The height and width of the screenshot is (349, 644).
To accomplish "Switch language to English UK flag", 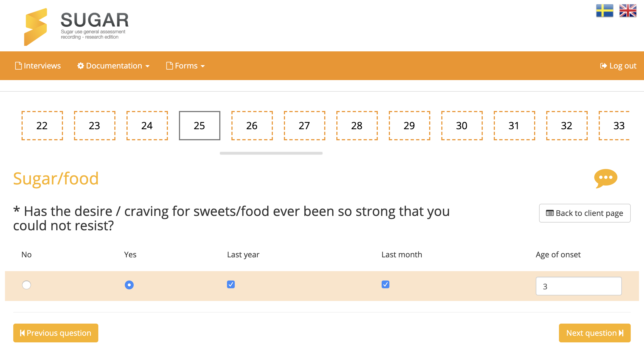I will [x=628, y=11].
